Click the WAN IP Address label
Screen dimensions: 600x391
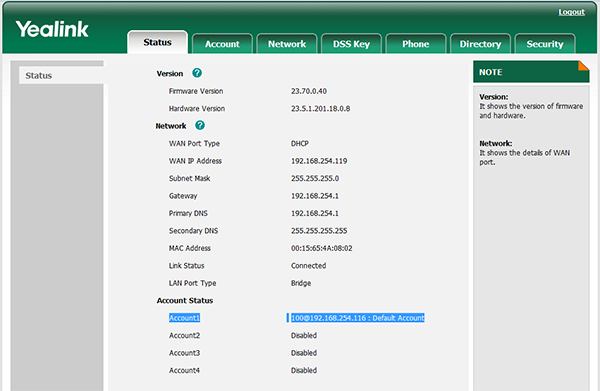[x=195, y=161]
